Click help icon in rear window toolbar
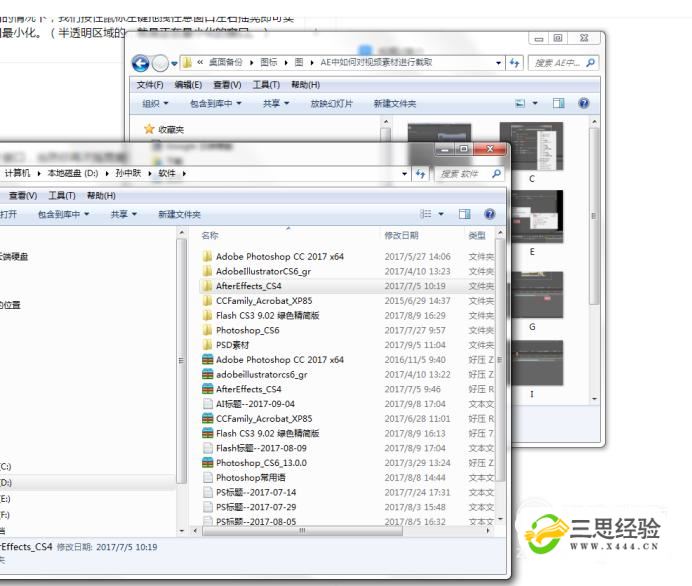This screenshot has height=586, width=692. 583,103
